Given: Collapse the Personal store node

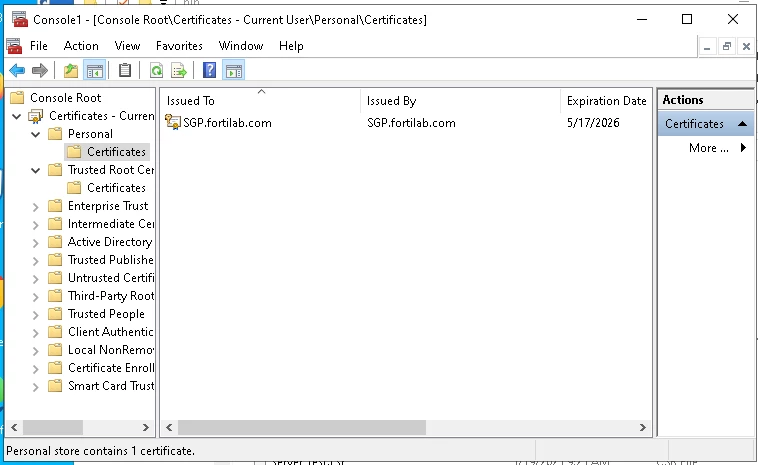Looking at the screenshot, I should point(35,134).
